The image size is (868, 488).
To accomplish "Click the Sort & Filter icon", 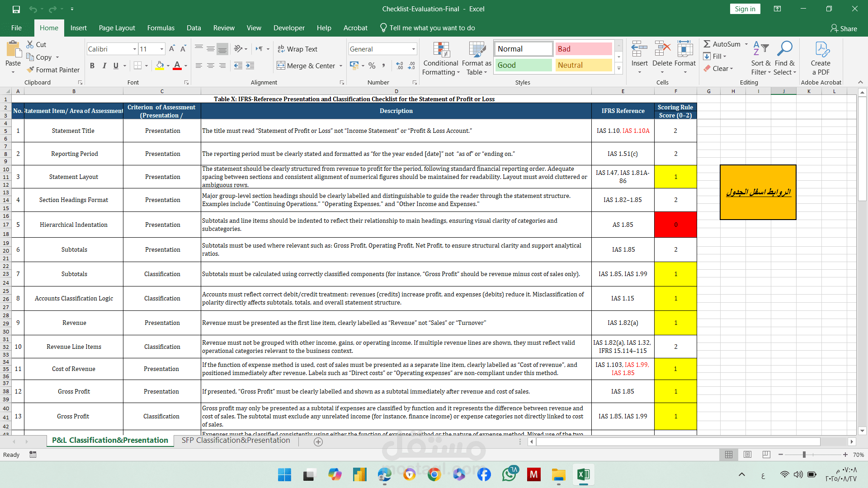I will 761,49.
